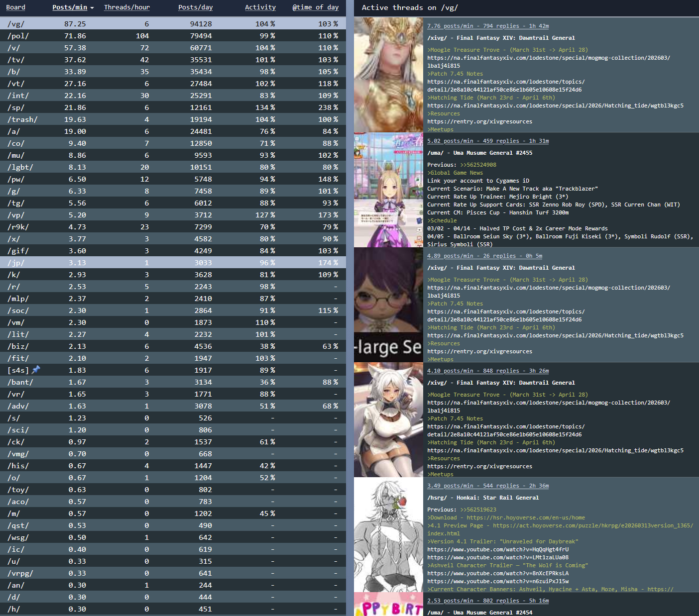This screenshot has height=616, width=699.
Task: Select the /a/ board row
Action: [x=173, y=131]
